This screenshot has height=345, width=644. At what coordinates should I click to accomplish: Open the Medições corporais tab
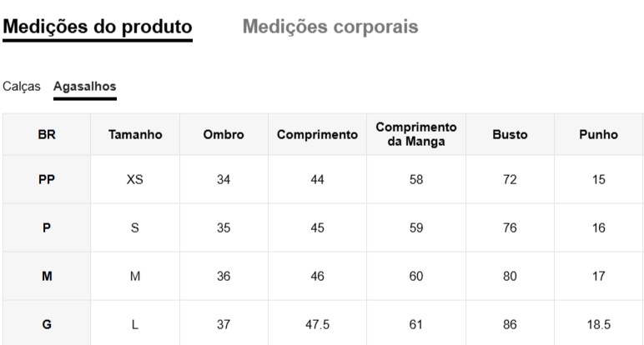(330, 26)
